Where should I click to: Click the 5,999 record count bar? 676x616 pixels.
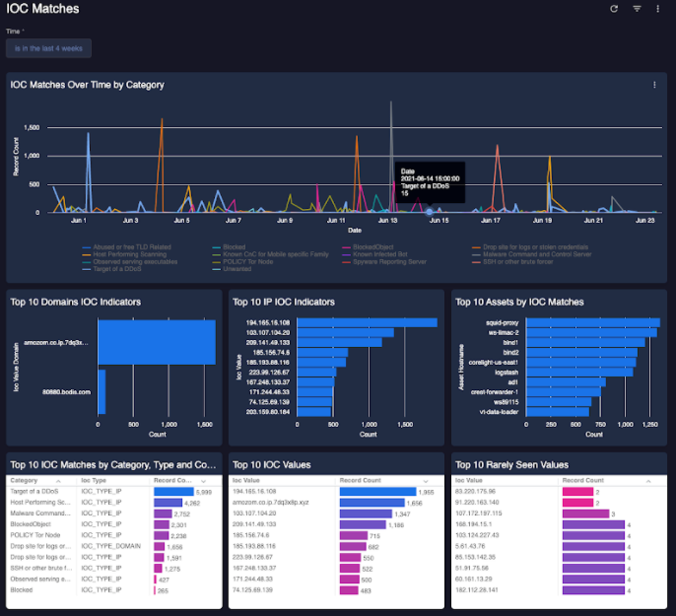click(x=173, y=492)
